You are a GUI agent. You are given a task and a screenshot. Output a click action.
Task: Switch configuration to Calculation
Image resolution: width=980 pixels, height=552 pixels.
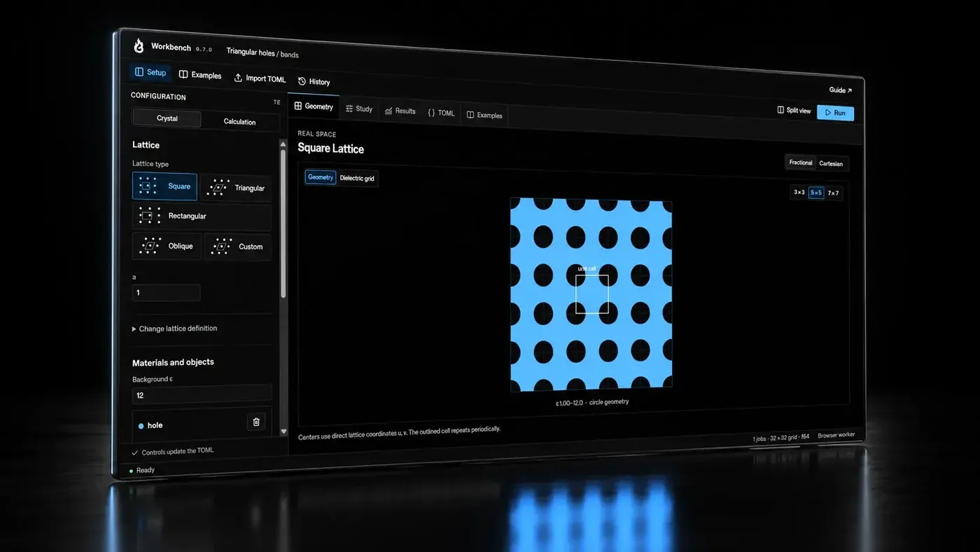coord(239,121)
